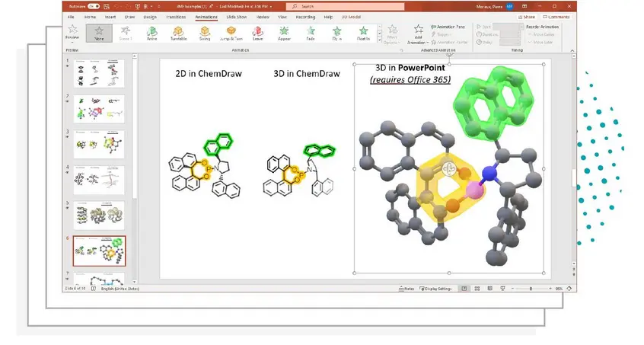Choose the Swing animation effect

tap(205, 33)
